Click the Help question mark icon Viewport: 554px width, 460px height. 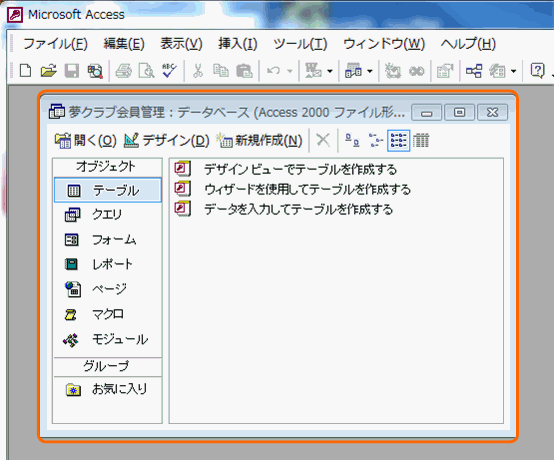[x=537, y=71]
